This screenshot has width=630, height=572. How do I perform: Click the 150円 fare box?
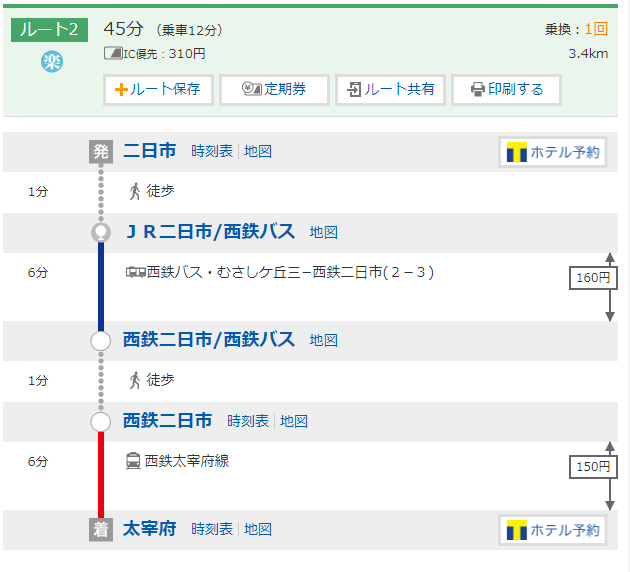[x=593, y=467]
